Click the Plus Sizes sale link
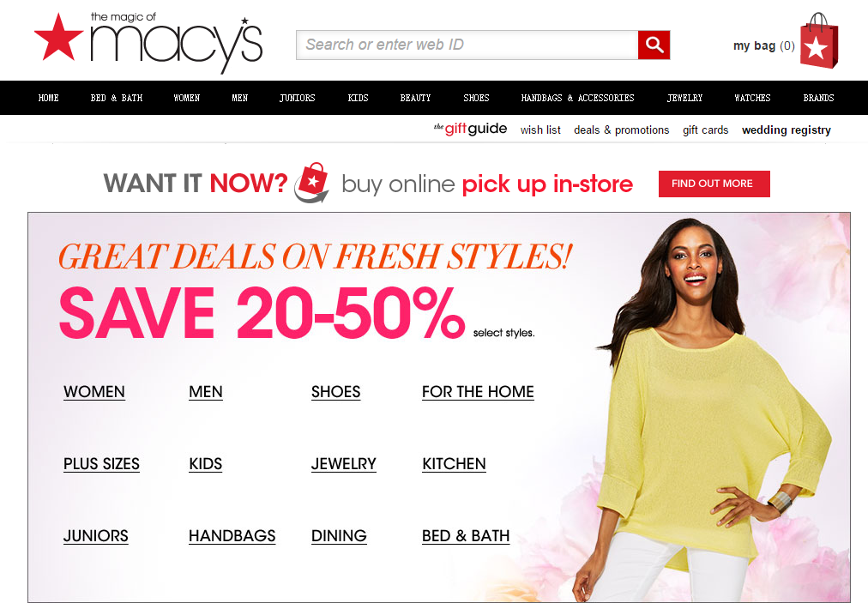The image size is (868, 609). pos(101,464)
